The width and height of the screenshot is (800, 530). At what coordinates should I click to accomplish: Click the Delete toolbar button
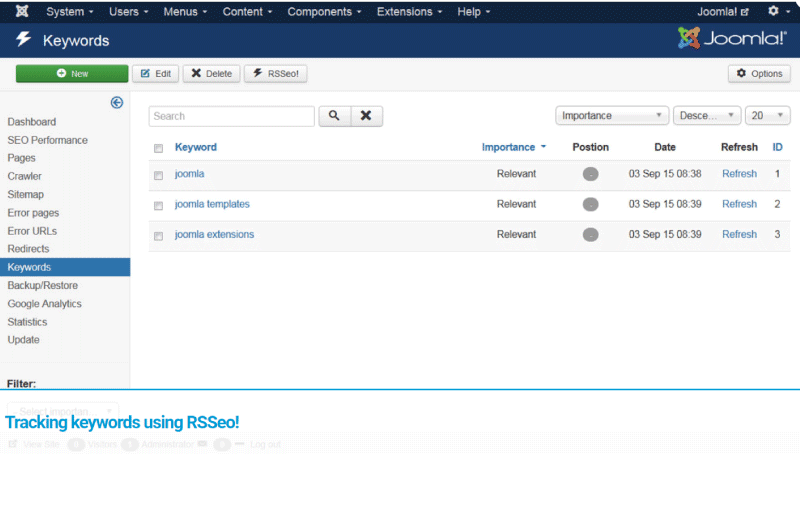(x=211, y=73)
